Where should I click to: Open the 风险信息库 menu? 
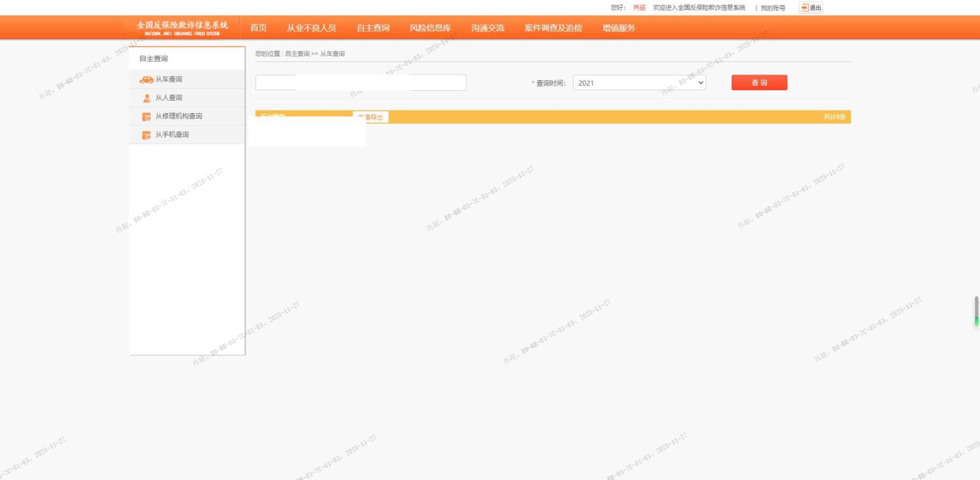(x=430, y=28)
